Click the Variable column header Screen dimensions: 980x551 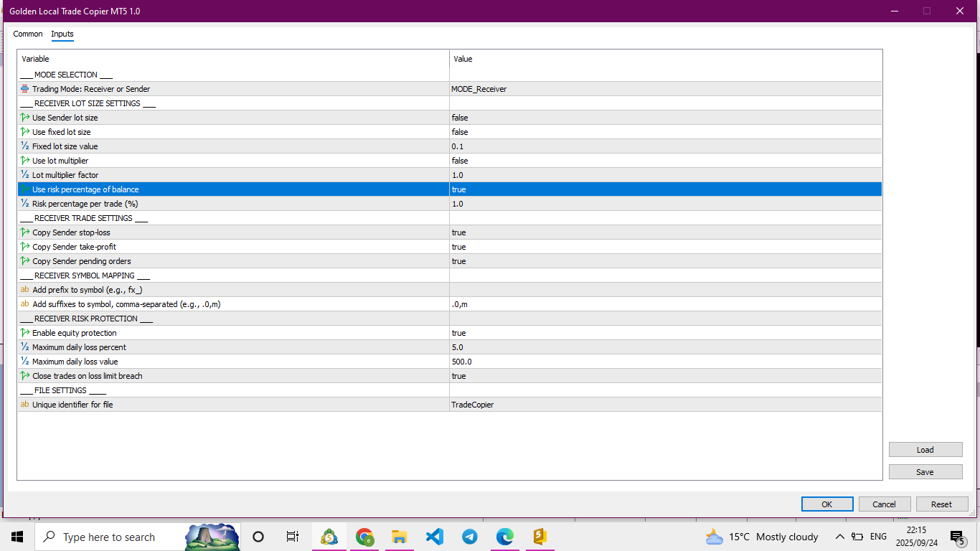pyautogui.click(x=233, y=59)
